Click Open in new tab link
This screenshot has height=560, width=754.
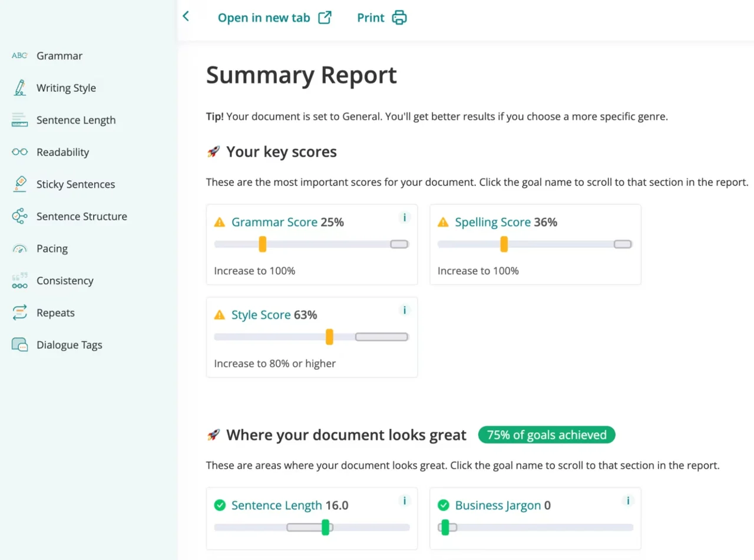click(264, 18)
